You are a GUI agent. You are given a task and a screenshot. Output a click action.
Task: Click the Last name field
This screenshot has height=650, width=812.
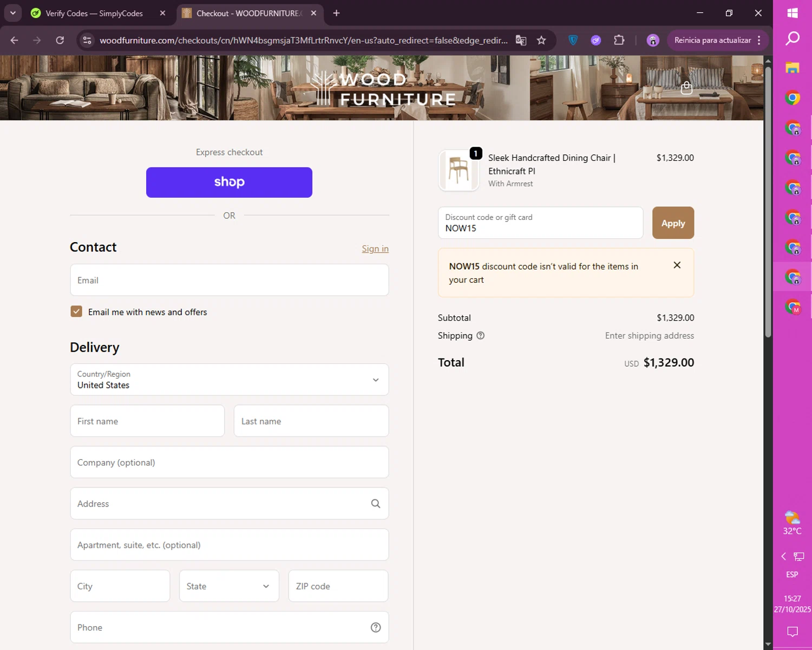(x=311, y=421)
